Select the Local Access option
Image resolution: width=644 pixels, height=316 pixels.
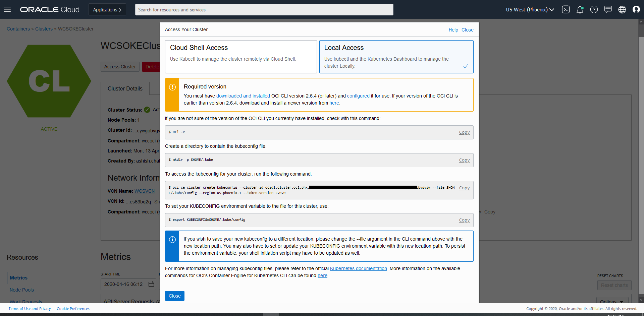pyautogui.click(x=396, y=57)
